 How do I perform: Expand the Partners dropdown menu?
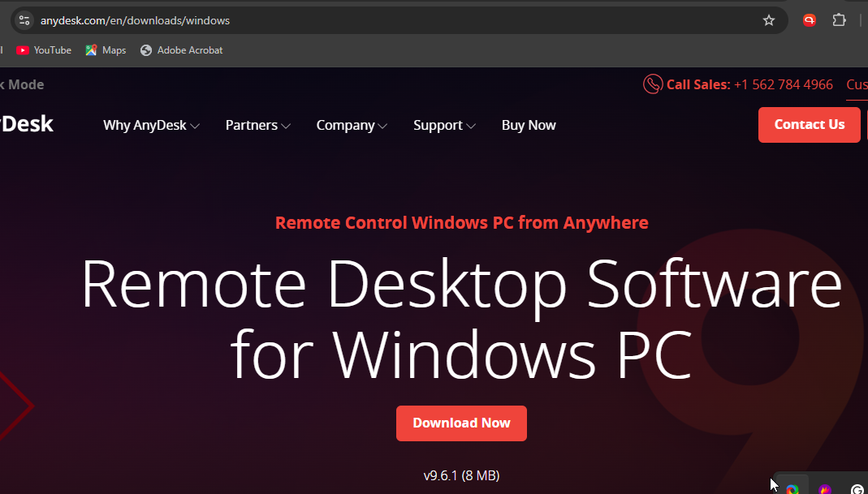pos(258,125)
